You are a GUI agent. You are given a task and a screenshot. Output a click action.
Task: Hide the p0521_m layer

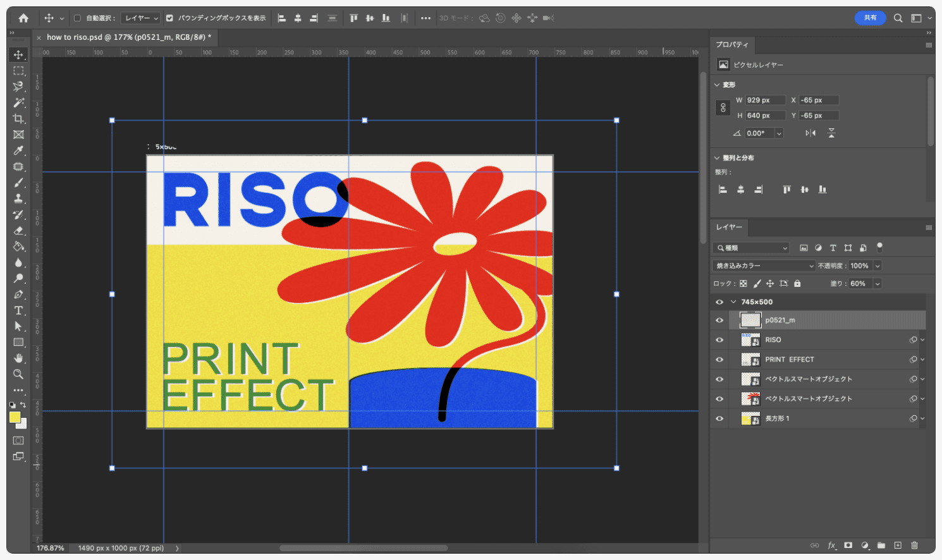click(x=719, y=320)
